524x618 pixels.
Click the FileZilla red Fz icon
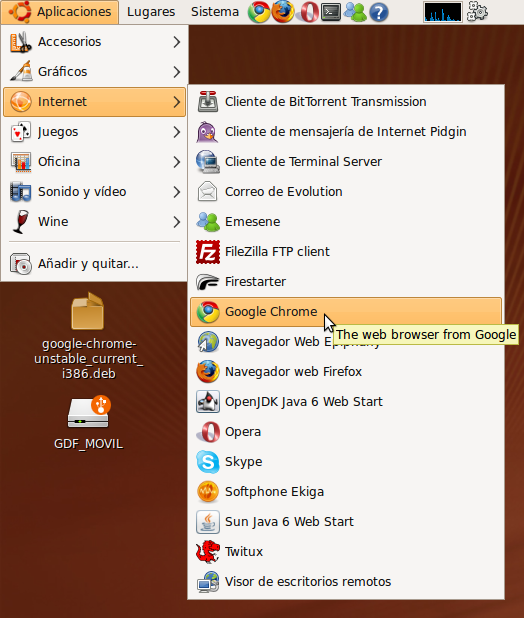click(208, 252)
